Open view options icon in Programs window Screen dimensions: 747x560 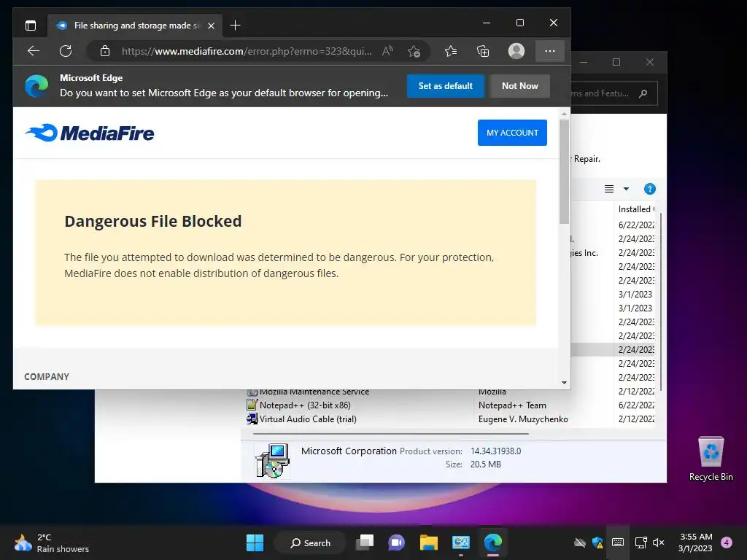coord(609,189)
